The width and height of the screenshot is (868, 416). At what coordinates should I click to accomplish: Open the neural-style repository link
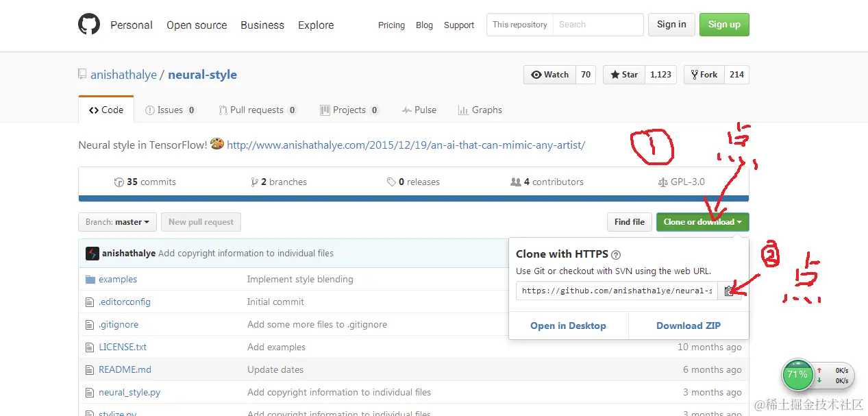(203, 75)
